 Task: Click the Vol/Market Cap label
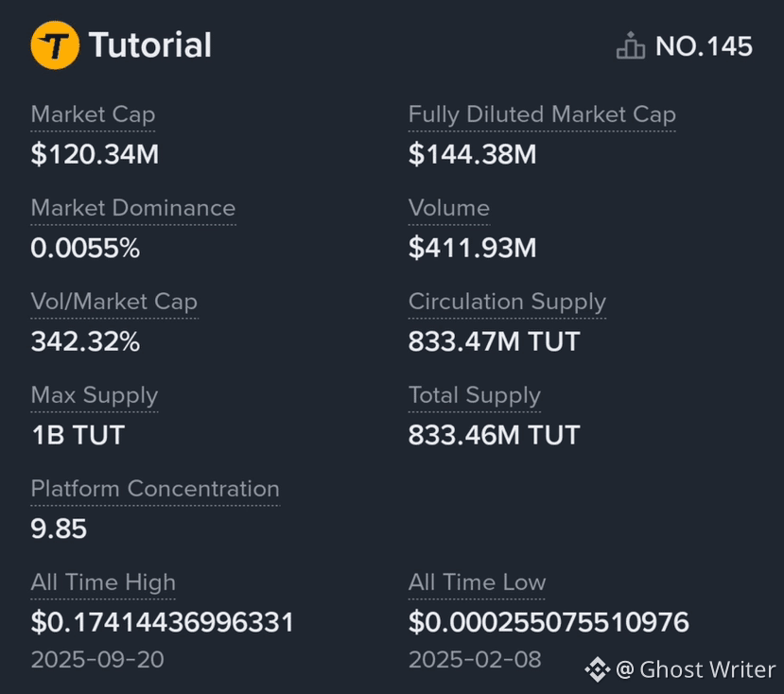point(114,302)
